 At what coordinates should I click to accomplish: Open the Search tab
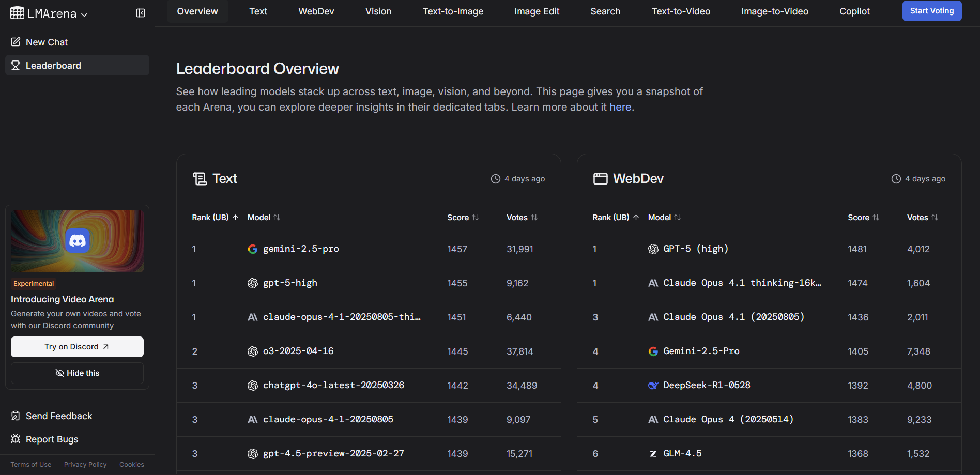pos(605,11)
